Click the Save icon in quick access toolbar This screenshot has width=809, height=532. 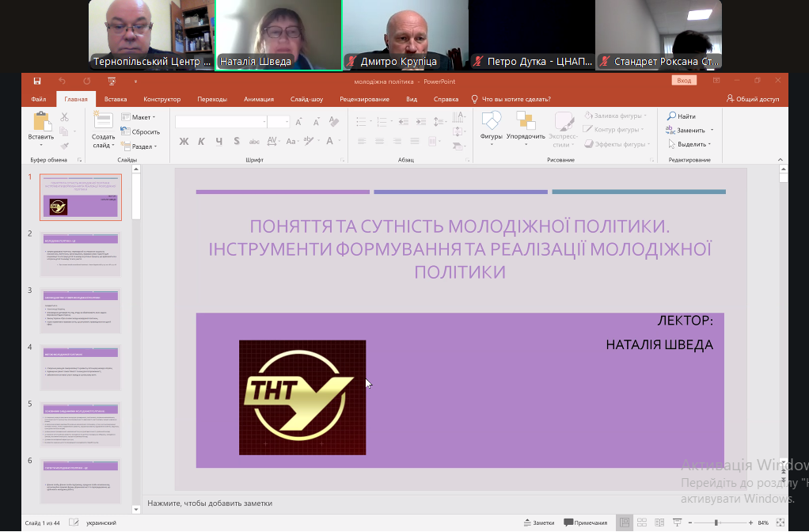point(37,81)
